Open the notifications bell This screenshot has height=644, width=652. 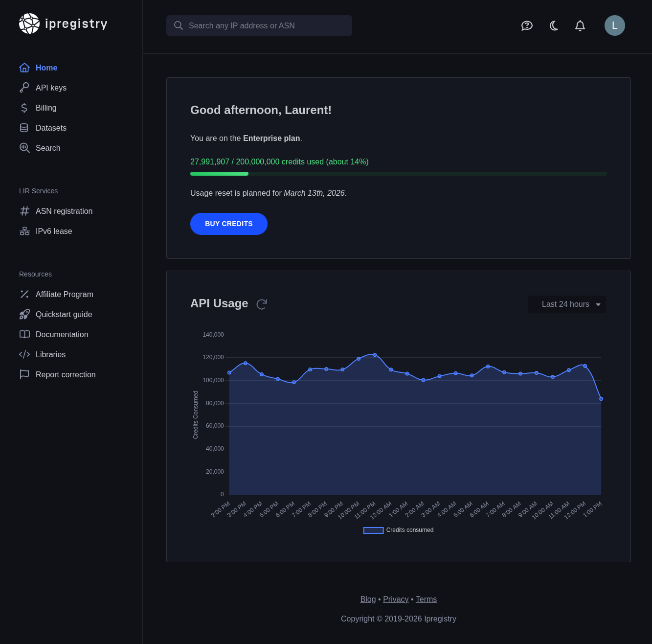pos(580,25)
